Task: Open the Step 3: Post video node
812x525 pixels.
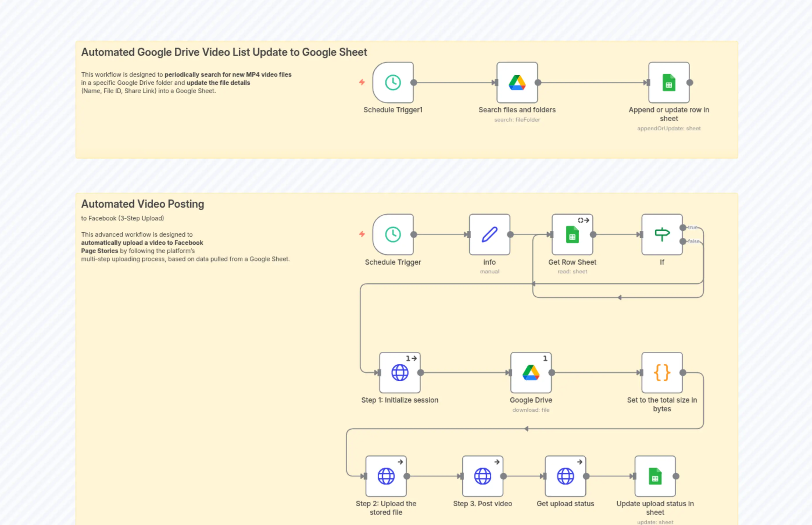Action: (x=483, y=476)
